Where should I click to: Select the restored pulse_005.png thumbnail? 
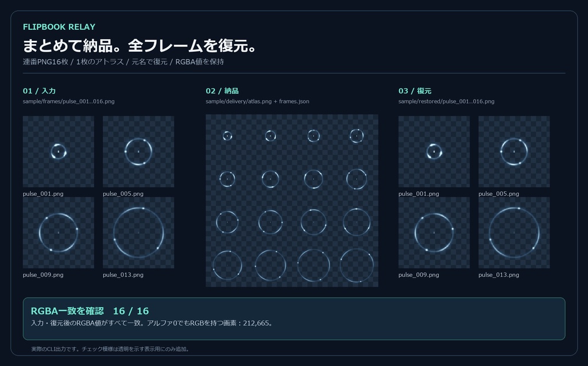pyautogui.click(x=514, y=152)
